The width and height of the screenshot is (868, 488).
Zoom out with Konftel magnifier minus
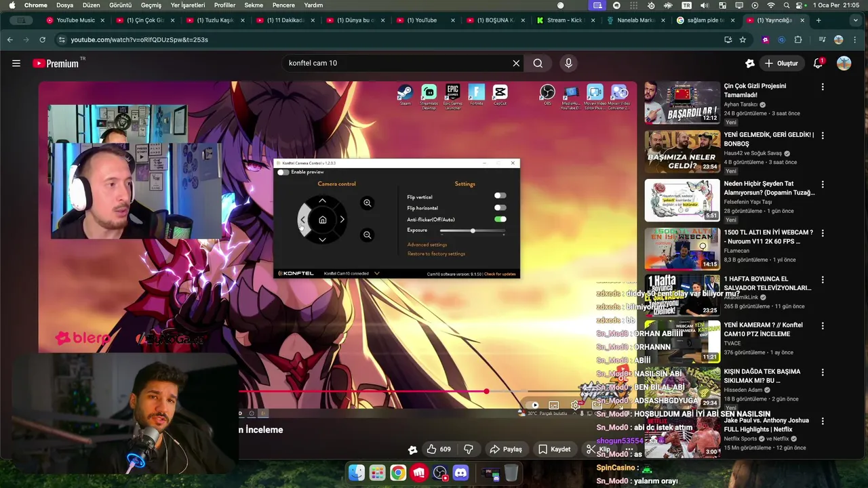[x=367, y=235]
